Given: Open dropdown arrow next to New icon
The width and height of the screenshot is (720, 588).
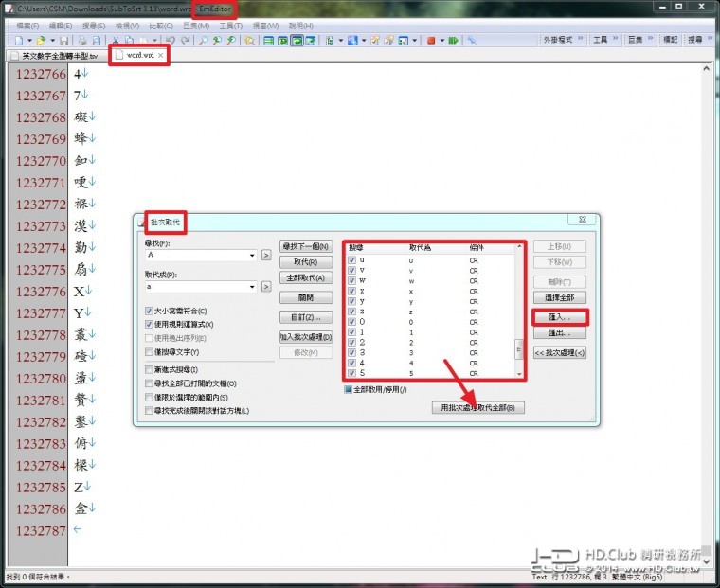Looking at the screenshot, I should (30, 41).
